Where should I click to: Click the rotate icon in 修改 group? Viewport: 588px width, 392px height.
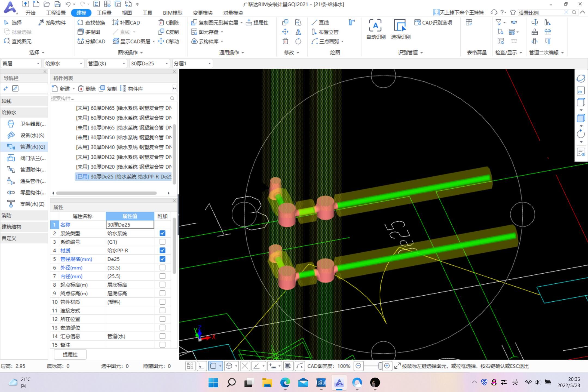click(298, 41)
